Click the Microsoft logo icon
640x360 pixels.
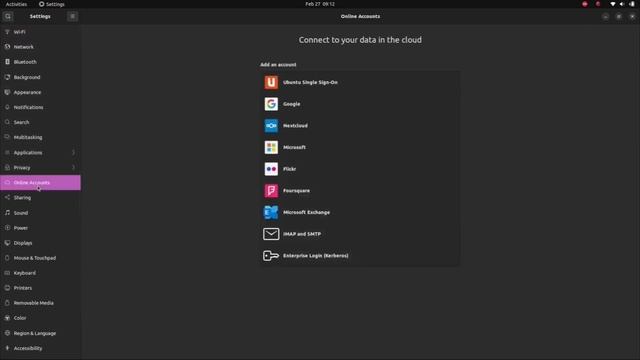(271, 147)
